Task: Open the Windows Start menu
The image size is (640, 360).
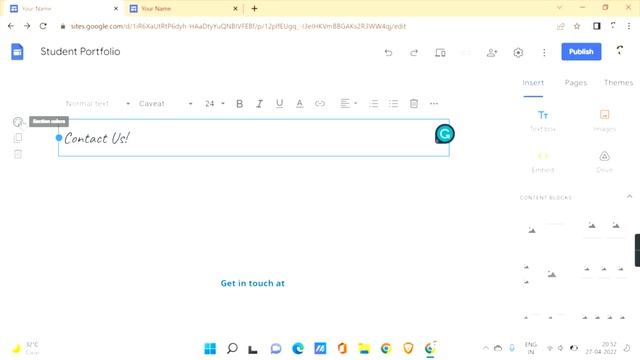Action: pyautogui.click(x=210, y=349)
